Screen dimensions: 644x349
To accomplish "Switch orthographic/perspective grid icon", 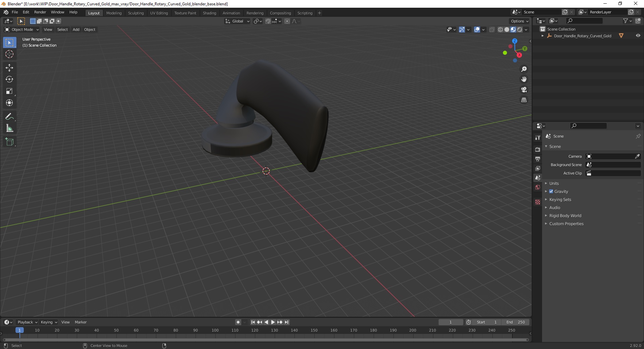I will pyautogui.click(x=524, y=100).
